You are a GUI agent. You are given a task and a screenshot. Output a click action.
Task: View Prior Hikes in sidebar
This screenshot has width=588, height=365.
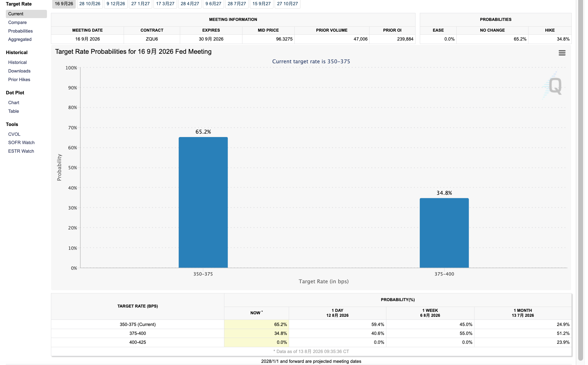[19, 80]
